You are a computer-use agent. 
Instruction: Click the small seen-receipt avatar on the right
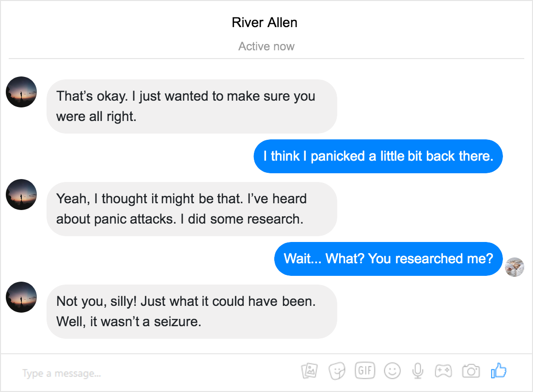click(x=514, y=267)
